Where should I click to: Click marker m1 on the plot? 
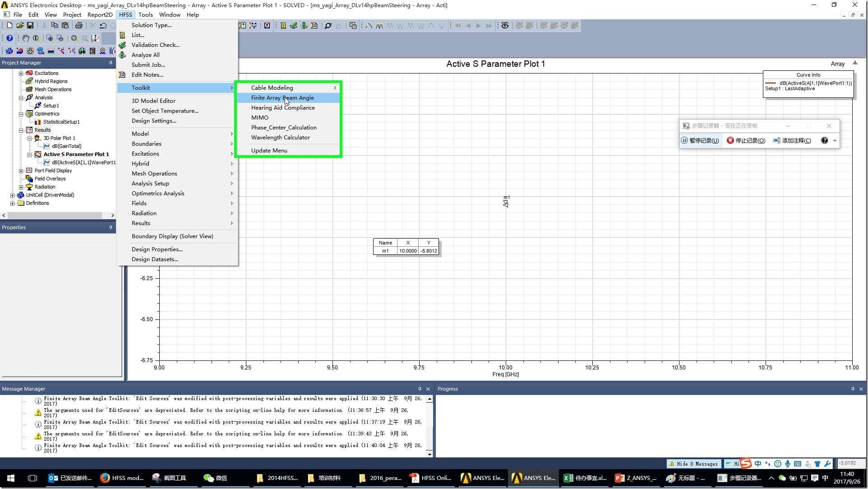click(506, 204)
